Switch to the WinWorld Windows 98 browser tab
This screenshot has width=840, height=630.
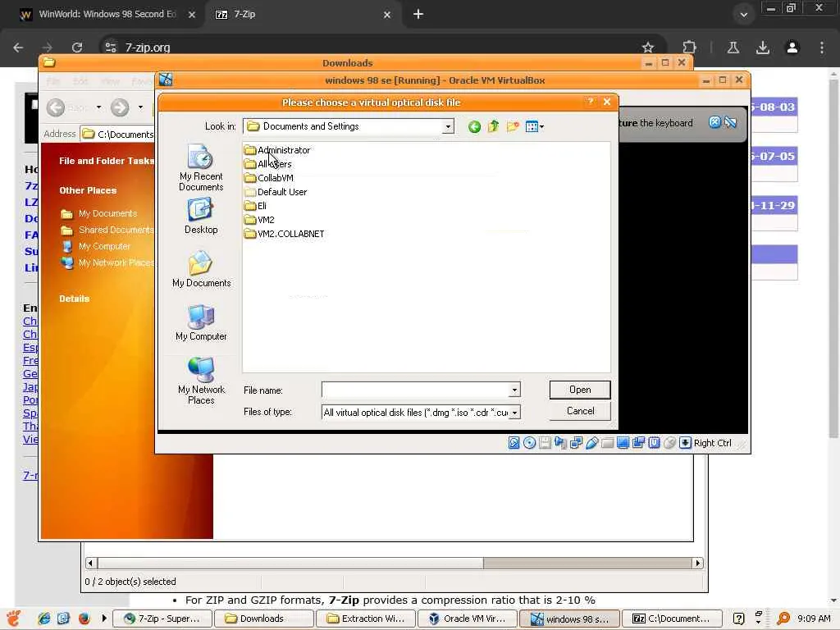click(x=107, y=15)
